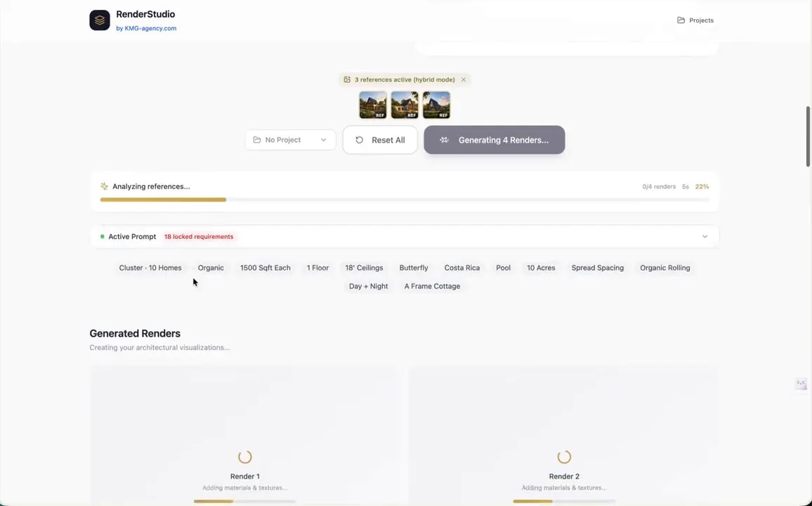Click the Render 1 label
812x506 pixels.
click(x=245, y=476)
